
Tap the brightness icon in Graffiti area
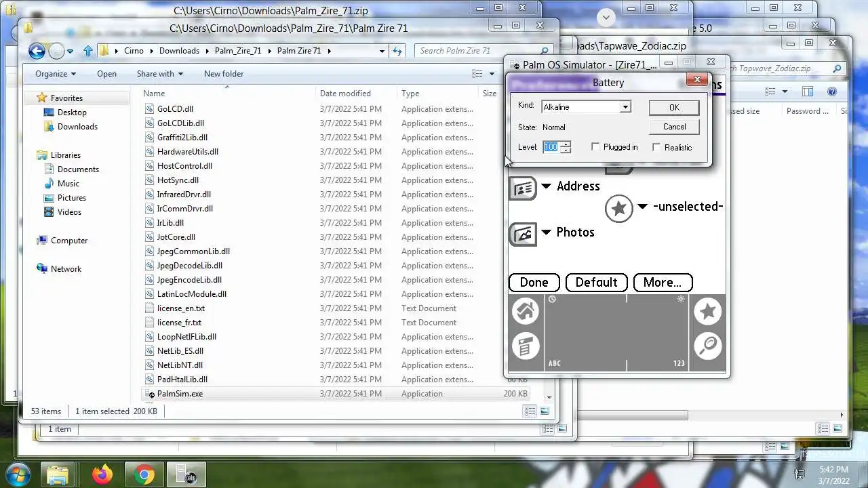pyautogui.click(x=681, y=299)
